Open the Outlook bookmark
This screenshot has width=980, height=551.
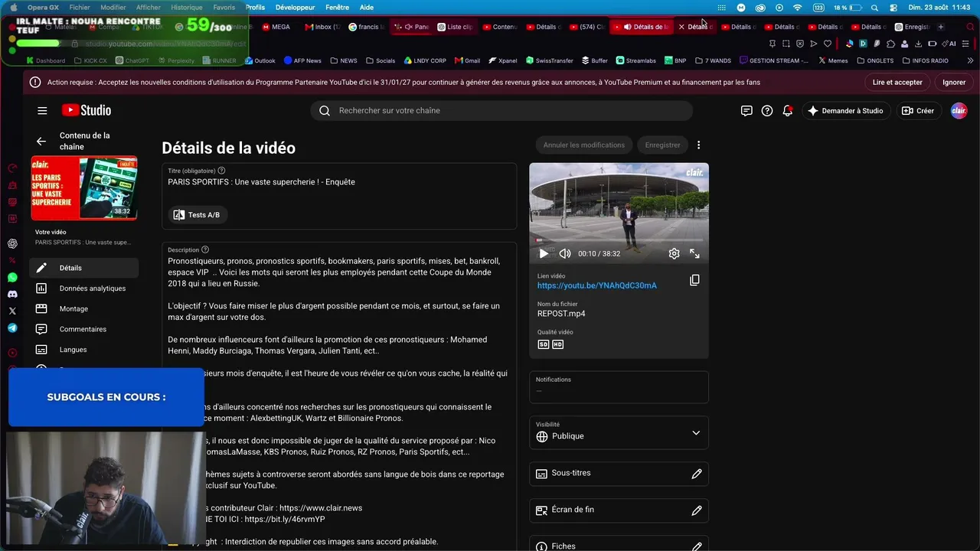[x=260, y=60]
